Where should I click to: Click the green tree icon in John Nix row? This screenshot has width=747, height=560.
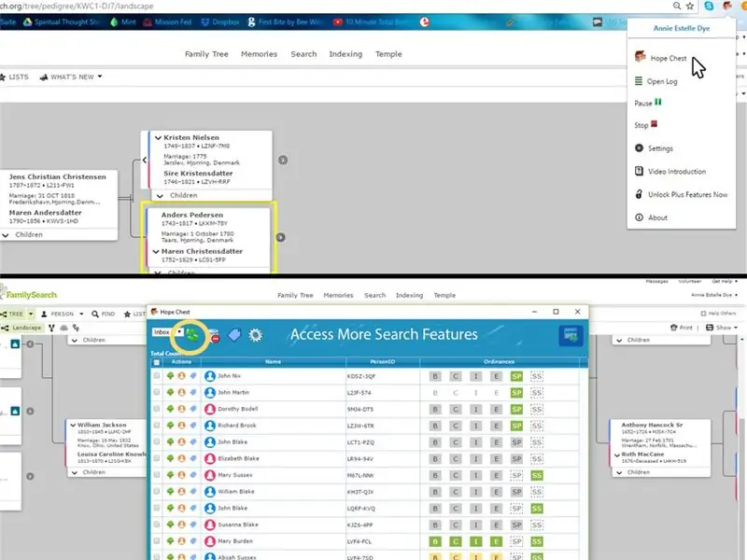point(170,376)
